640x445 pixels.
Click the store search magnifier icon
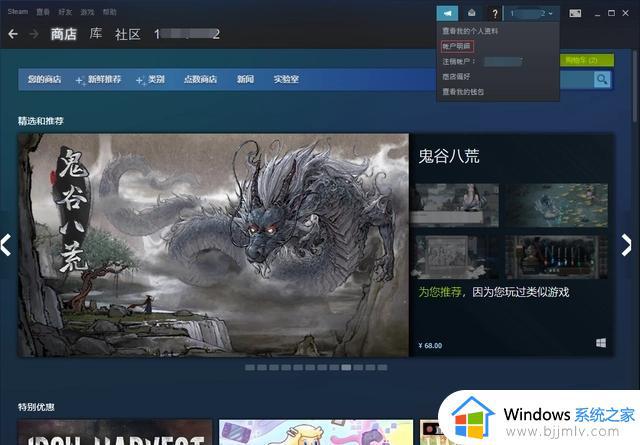(602, 79)
